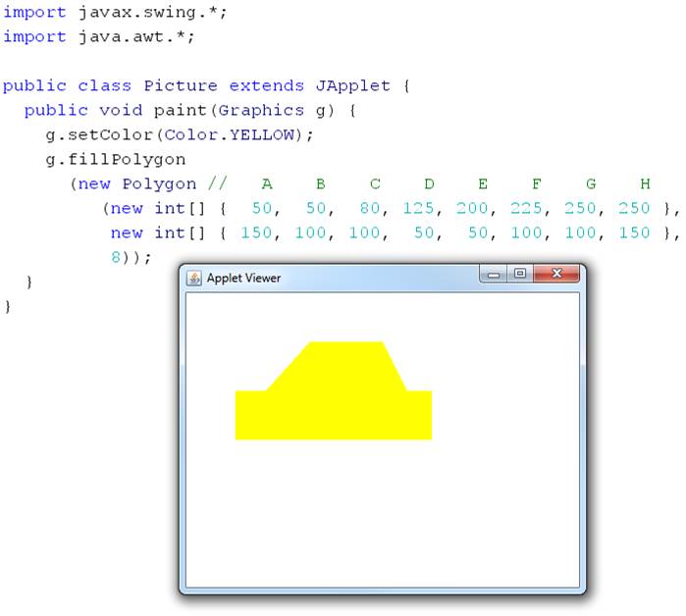Screen dimensions: 686x616
Task: Click the value 200 in the x-array
Action: point(472,208)
